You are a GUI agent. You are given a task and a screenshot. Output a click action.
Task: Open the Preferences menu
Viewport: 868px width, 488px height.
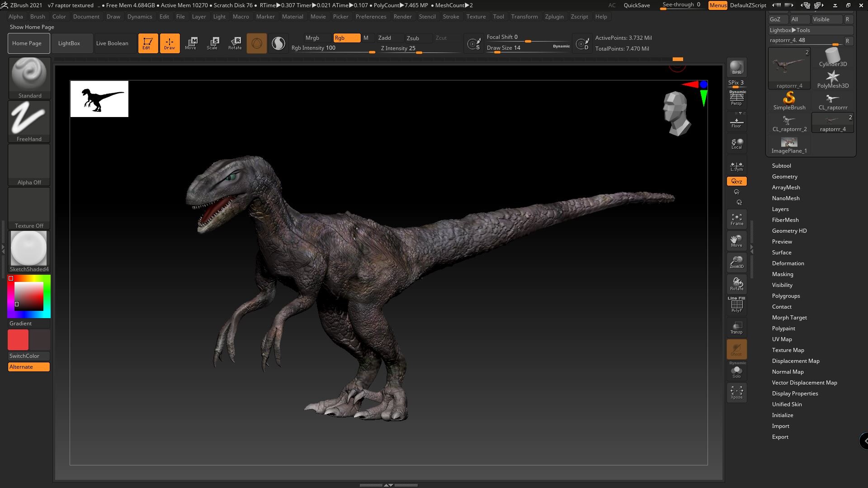(371, 17)
